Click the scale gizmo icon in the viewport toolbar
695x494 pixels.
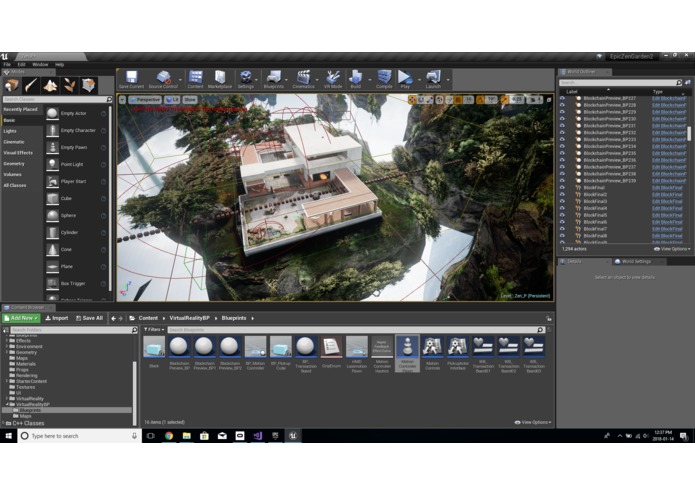coord(429,100)
